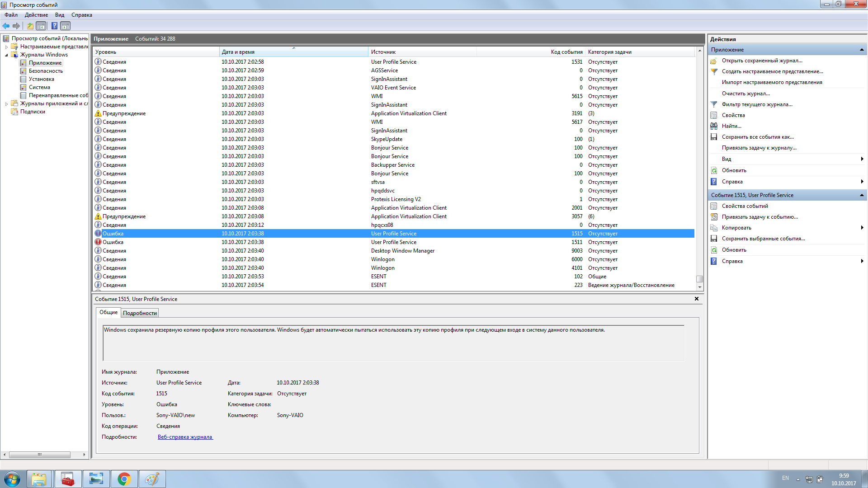The width and height of the screenshot is (868, 488).
Task: Click the horizontal scrollbar in the tree pane
Action: [x=39, y=455]
